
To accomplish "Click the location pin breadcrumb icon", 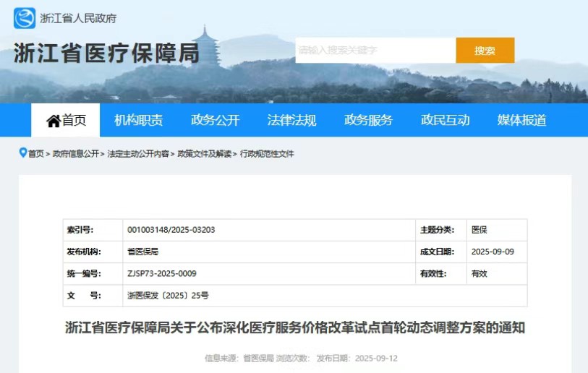I will coord(23,153).
